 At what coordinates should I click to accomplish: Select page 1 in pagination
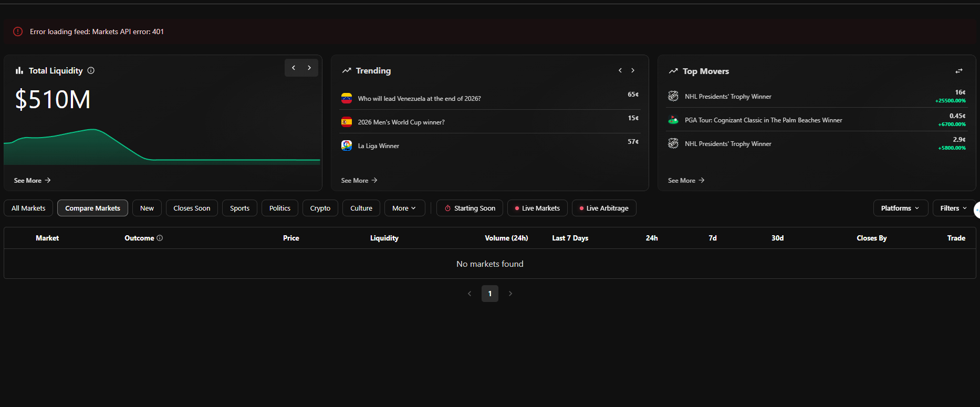(x=489, y=294)
